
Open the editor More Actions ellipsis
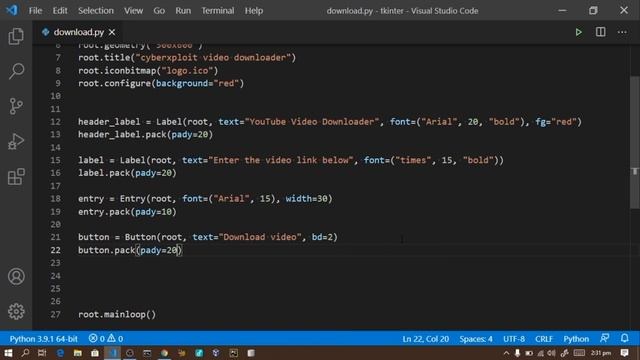[622, 32]
